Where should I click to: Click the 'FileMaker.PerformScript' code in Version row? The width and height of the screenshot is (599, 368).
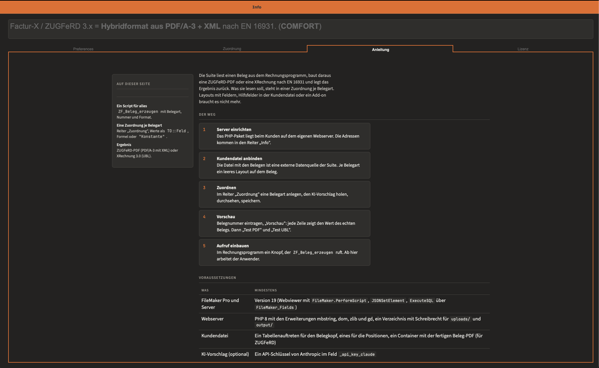point(339,301)
